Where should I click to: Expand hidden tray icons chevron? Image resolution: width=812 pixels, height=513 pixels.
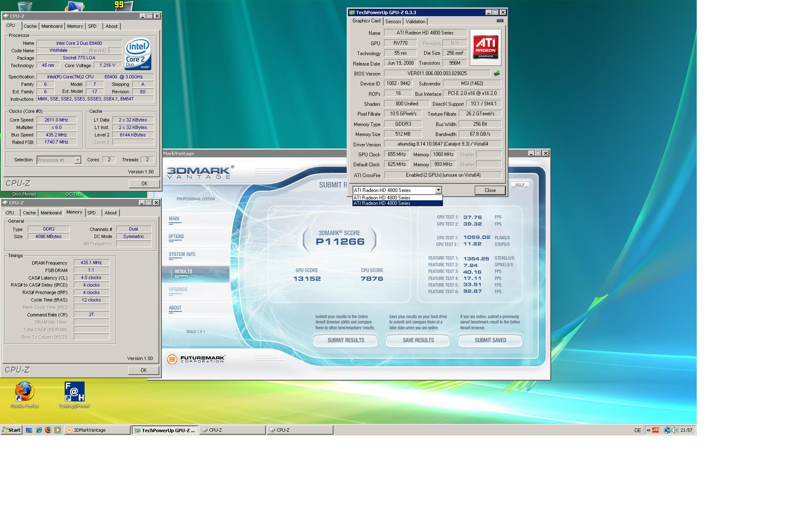tap(649, 430)
